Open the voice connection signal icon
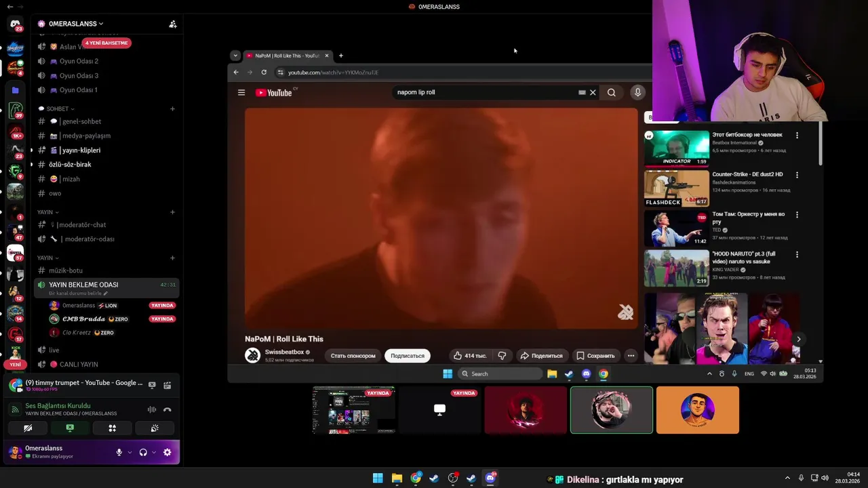The height and width of the screenshot is (488, 868). (16, 409)
